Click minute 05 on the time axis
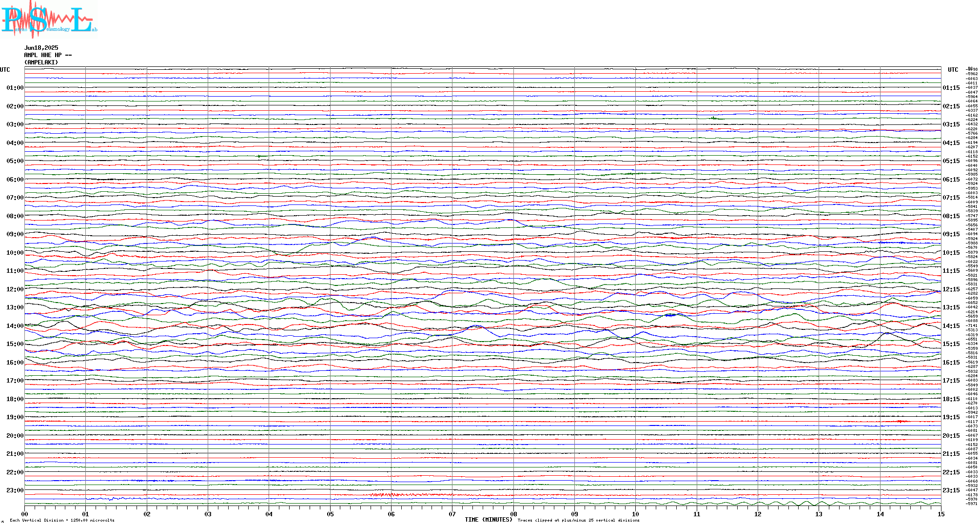 (330, 514)
